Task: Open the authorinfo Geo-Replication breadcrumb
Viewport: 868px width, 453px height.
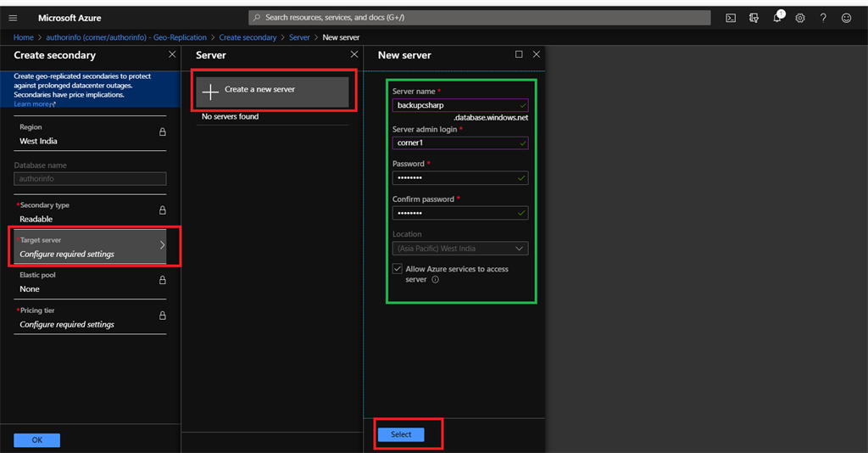Action: [x=126, y=37]
